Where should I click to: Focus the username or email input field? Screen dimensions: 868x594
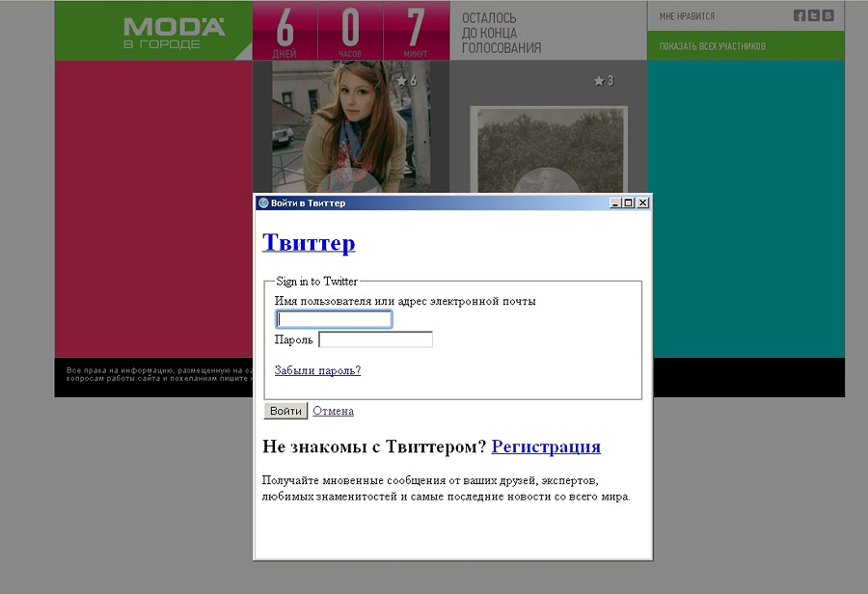pos(334,319)
